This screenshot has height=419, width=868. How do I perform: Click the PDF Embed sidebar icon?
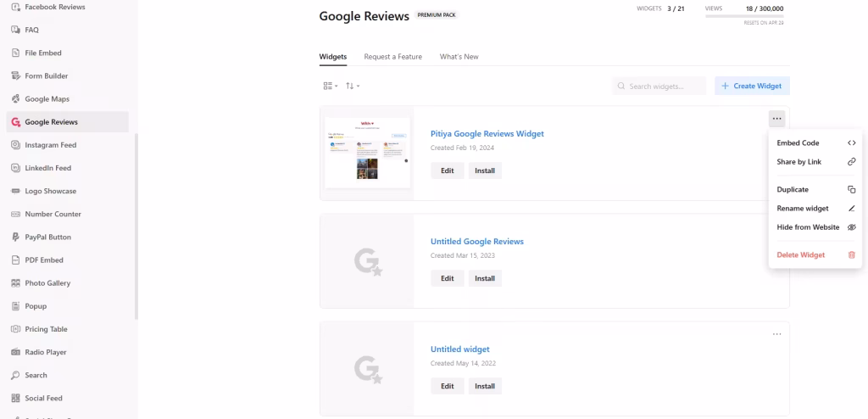15,260
